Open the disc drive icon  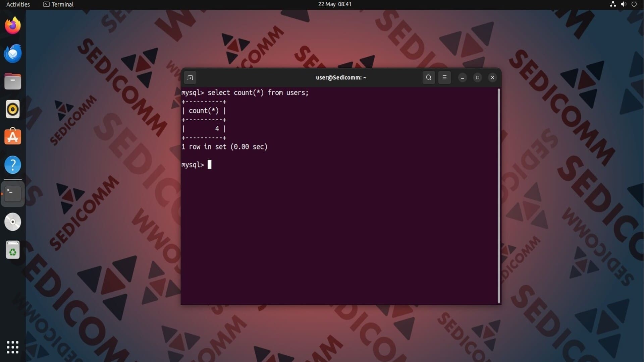13,222
